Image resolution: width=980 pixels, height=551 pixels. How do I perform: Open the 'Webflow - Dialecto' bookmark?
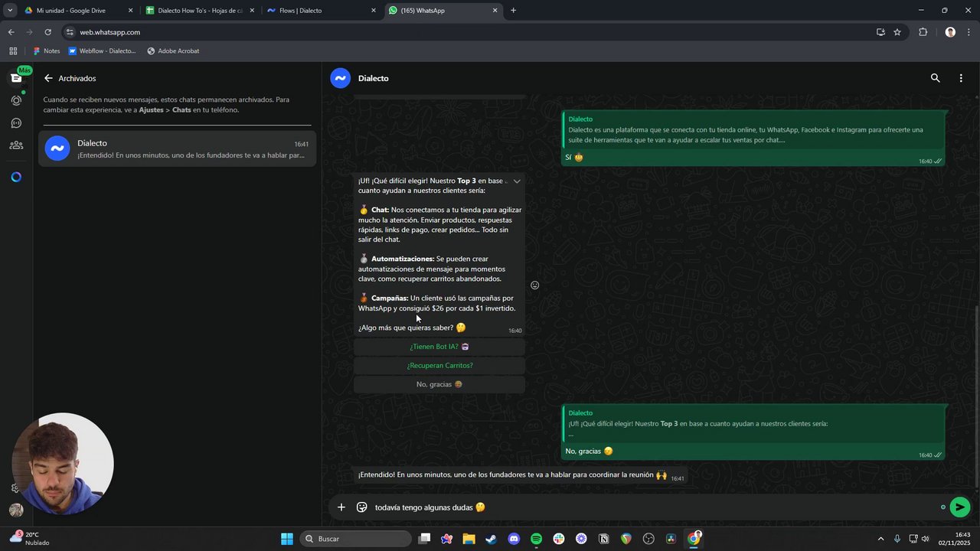click(103, 51)
